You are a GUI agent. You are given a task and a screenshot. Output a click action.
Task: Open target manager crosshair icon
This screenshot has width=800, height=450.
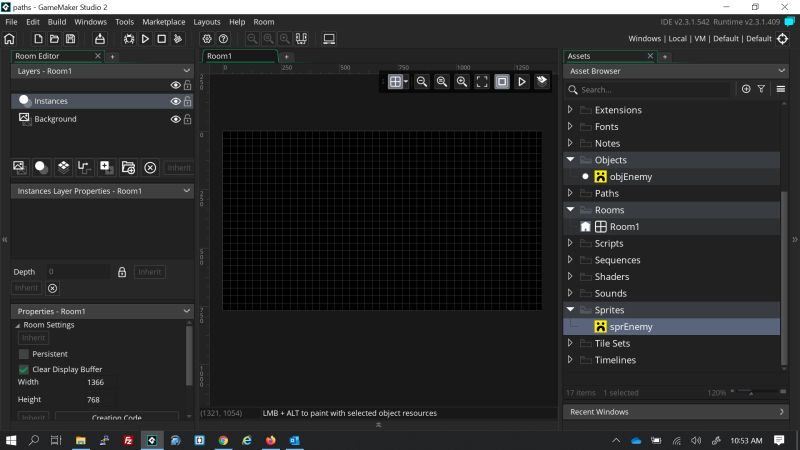[783, 39]
